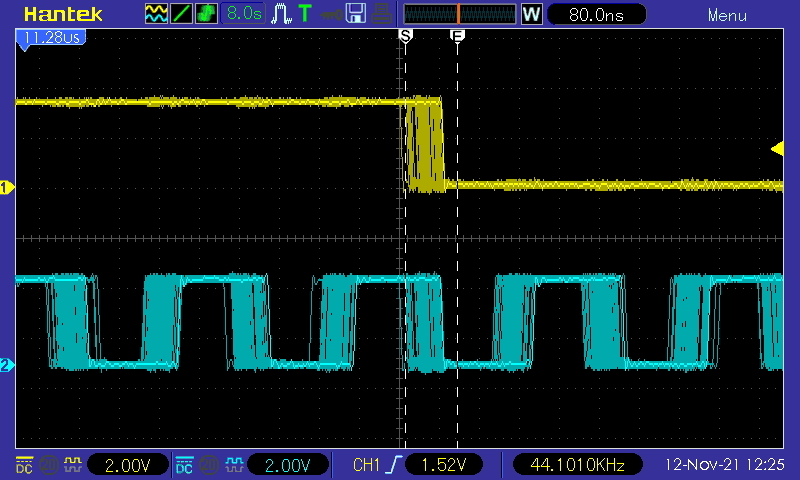Click the cyan CH2 probe waveform icon
800x480 pixels.
(234, 465)
